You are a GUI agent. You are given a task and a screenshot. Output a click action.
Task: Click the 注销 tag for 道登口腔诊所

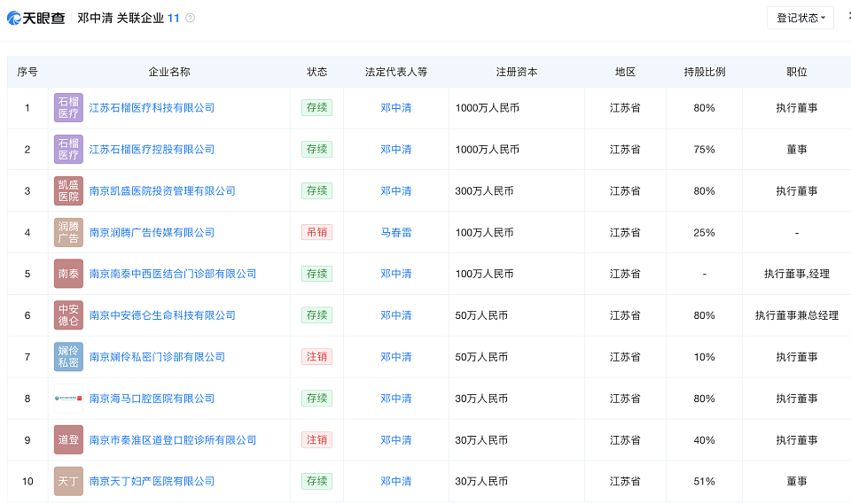pyautogui.click(x=317, y=439)
